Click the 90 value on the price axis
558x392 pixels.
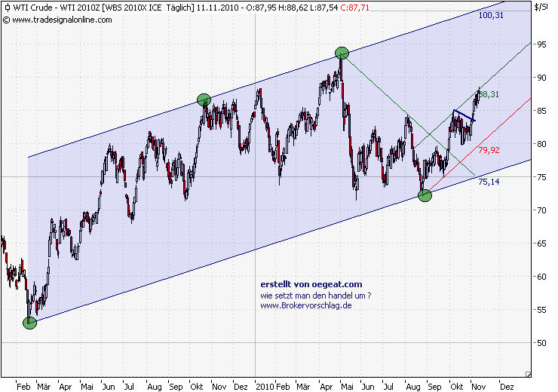click(x=541, y=78)
